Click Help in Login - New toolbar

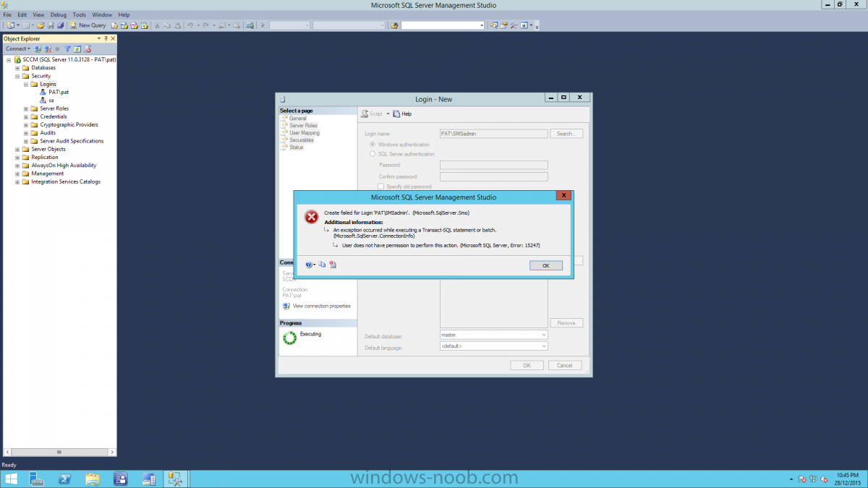[402, 114]
